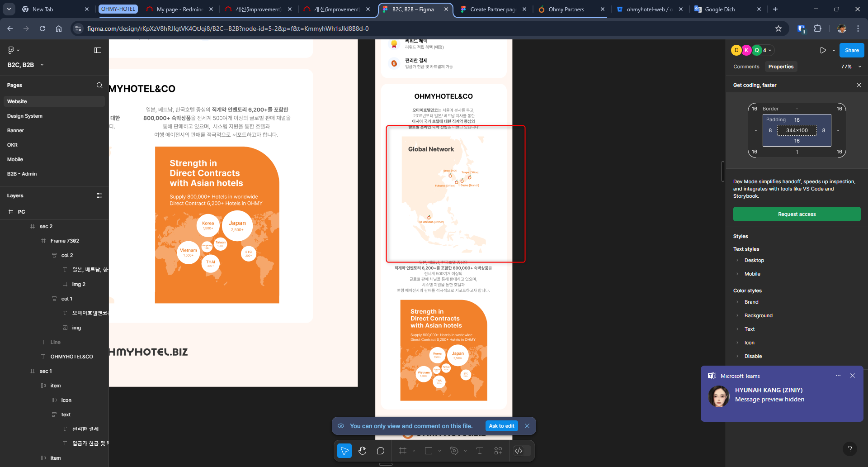Select the Frame tool
Image resolution: width=868 pixels, height=467 pixels.
(403, 451)
